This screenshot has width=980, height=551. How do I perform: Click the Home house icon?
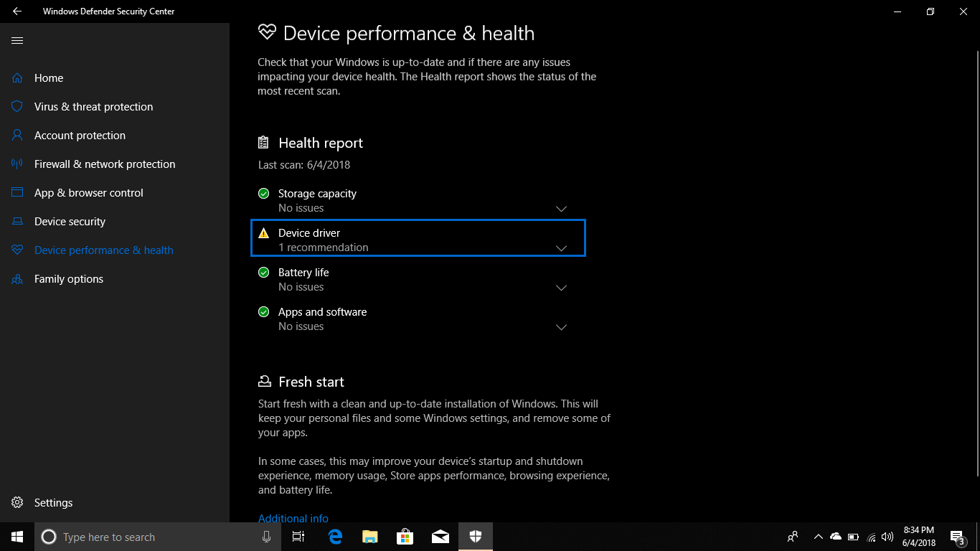click(17, 78)
